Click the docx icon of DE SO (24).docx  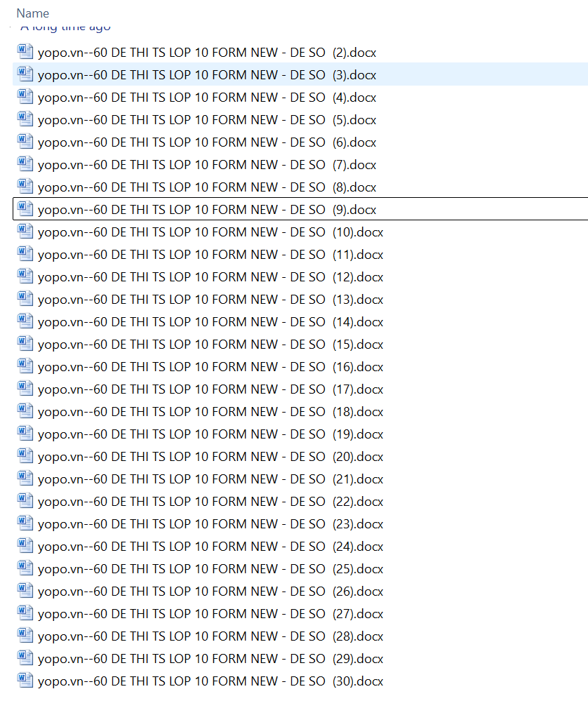pyautogui.click(x=25, y=546)
